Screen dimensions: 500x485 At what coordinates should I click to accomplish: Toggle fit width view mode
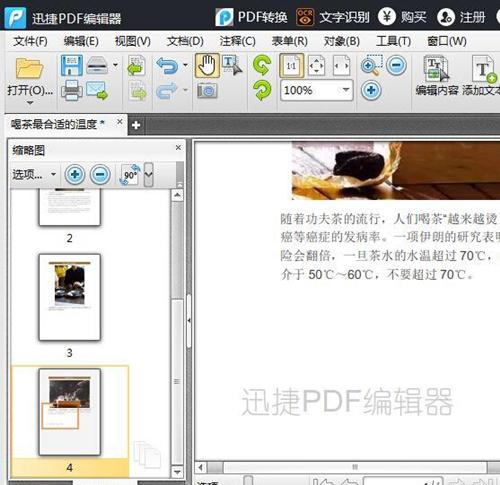[x=342, y=65]
